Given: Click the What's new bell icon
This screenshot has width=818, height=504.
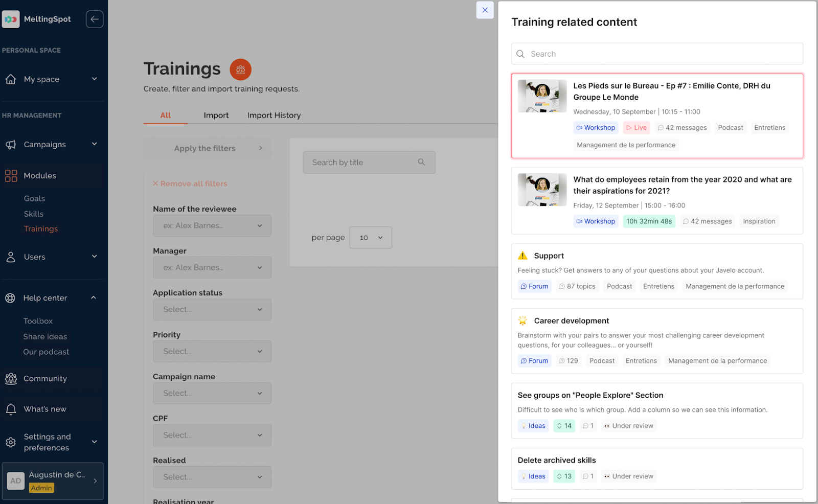Looking at the screenshot, I should (x=11, y=409).
